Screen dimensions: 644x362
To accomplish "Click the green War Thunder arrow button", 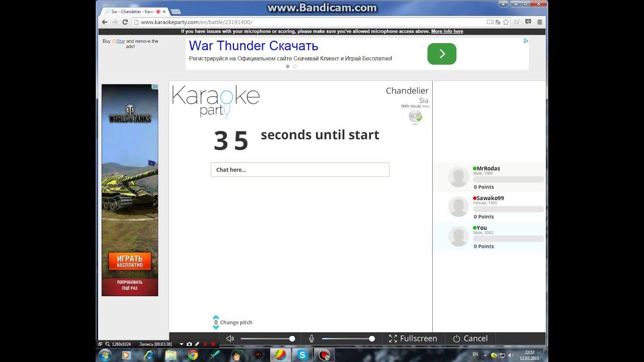I will (x=442, y=54).
